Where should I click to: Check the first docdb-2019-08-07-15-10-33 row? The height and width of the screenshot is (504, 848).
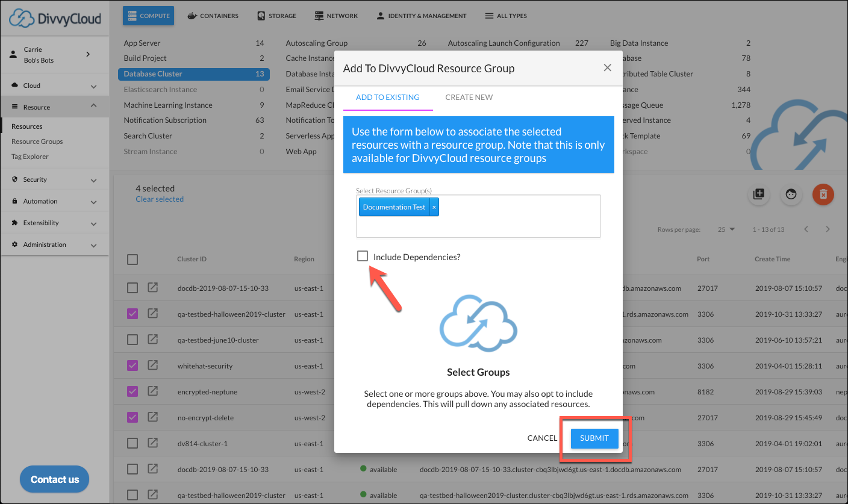pyautogui.click(x=132, y=288)
